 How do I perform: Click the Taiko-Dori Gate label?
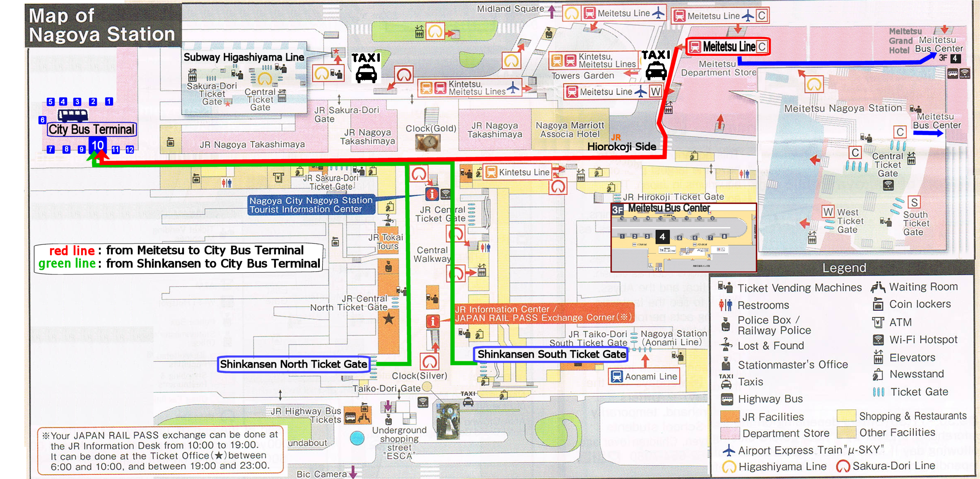click(386, 389)
